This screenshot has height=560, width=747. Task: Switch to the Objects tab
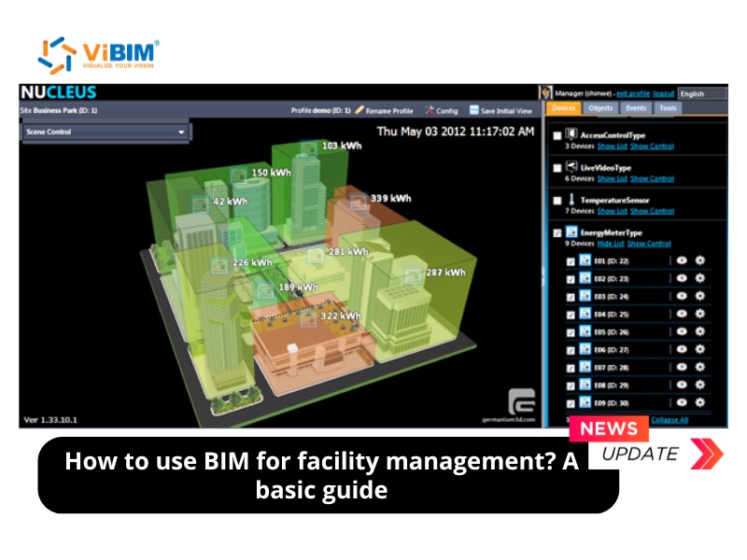[x=600, y=108]
